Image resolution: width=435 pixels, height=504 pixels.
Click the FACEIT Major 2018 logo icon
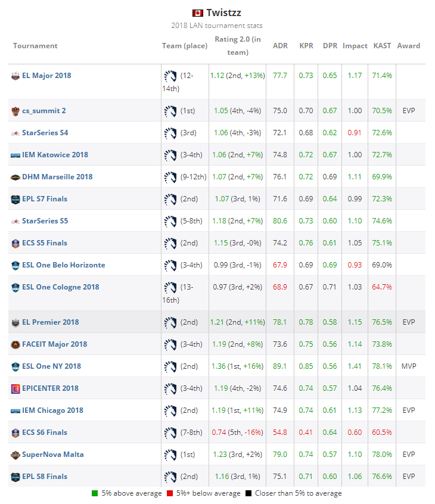(x=15, y=344)
